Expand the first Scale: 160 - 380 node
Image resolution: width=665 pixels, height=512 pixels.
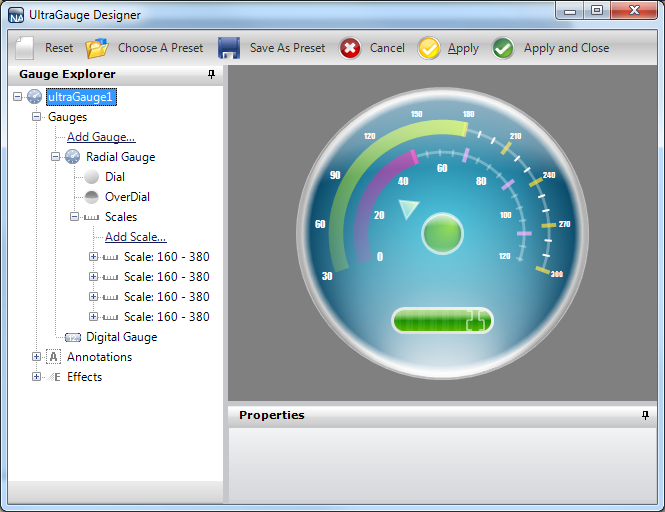click(94, 257)
